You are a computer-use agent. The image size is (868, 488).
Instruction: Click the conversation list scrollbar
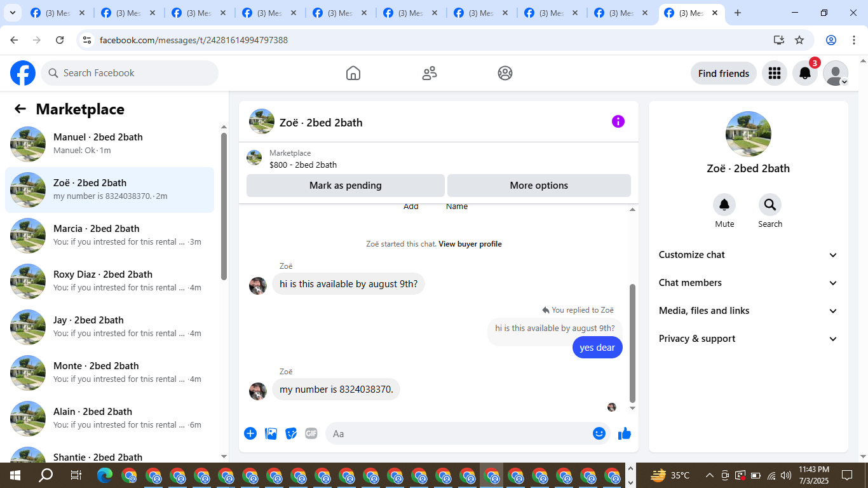[224, 207]
